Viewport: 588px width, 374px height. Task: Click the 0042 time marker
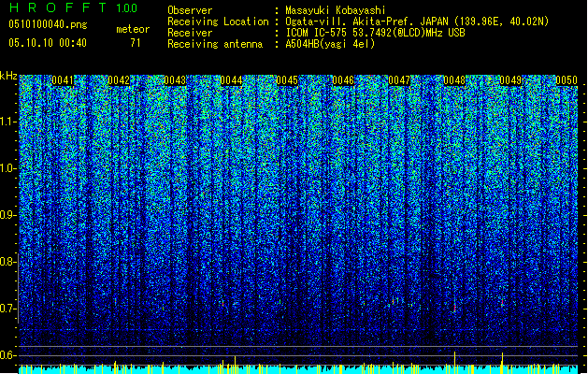pos(119,80)
